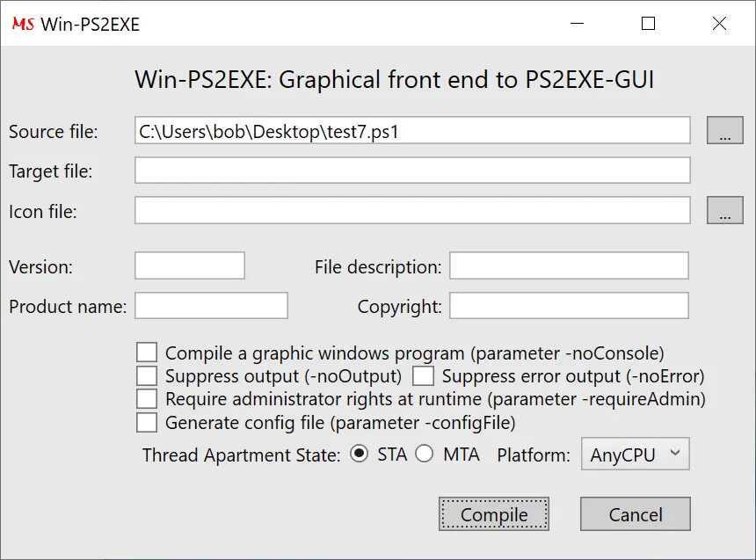
Task: Open the Platform AnyCPU dropdown
Action: tap(636, 454)
